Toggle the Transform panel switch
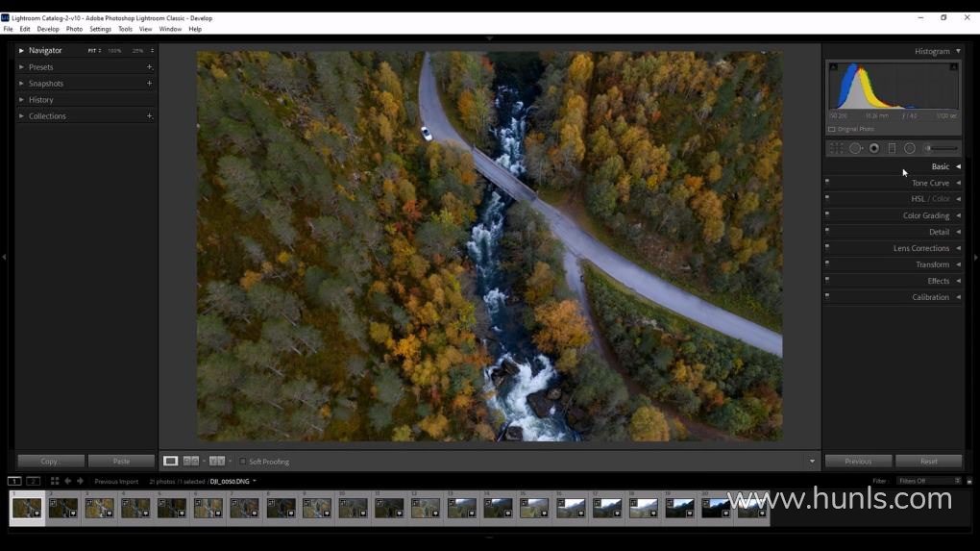980x551 pixels. pyautogui.click(x=827, y=263)
